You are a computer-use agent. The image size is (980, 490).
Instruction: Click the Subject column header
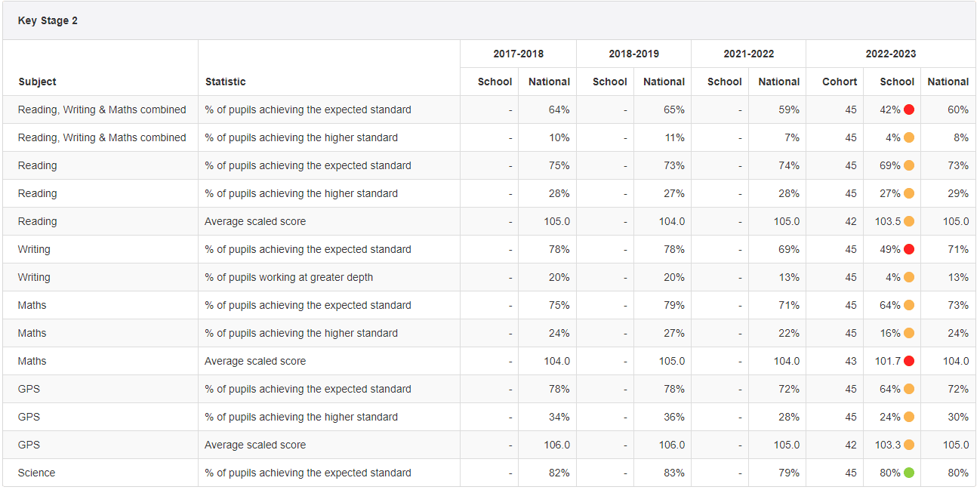(38, 82)
